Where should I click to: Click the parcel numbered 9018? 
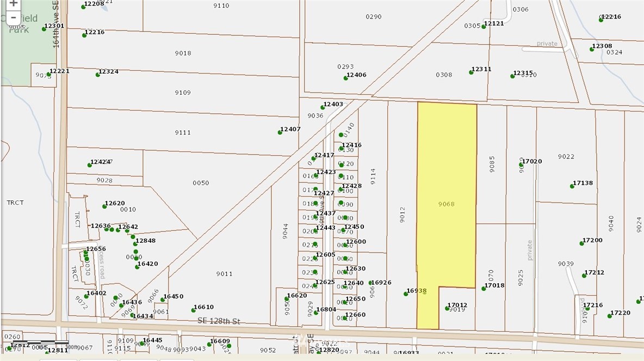tap(183, 53)
